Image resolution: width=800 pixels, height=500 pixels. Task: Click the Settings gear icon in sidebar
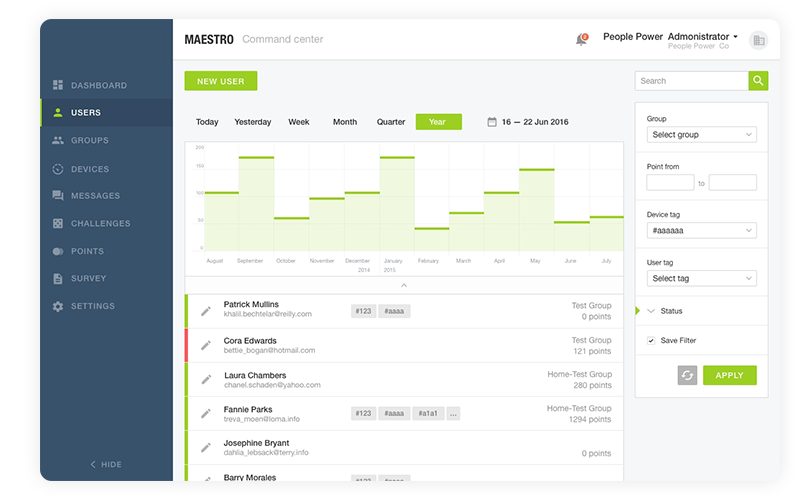pyautogui.click(x=58, y=306)
